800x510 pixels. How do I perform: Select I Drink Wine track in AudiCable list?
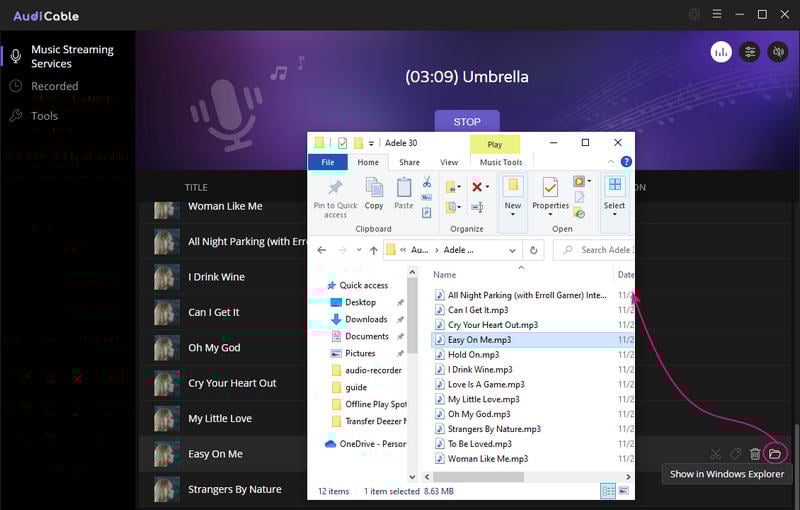pyautogui.click(x=216, y=277)
